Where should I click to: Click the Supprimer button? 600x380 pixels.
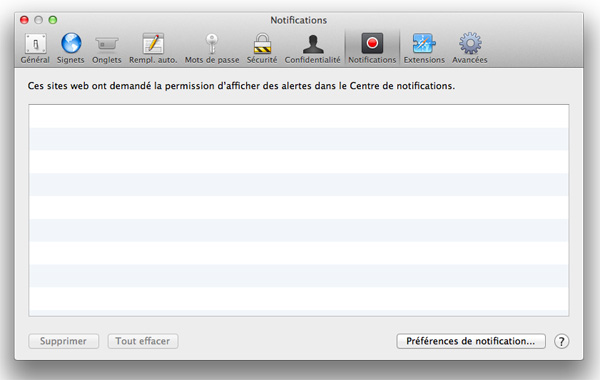tap(64, 341)
